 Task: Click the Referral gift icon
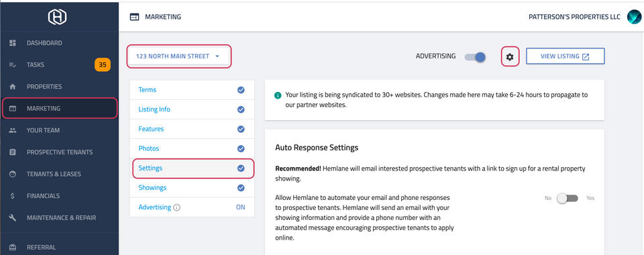12,247
